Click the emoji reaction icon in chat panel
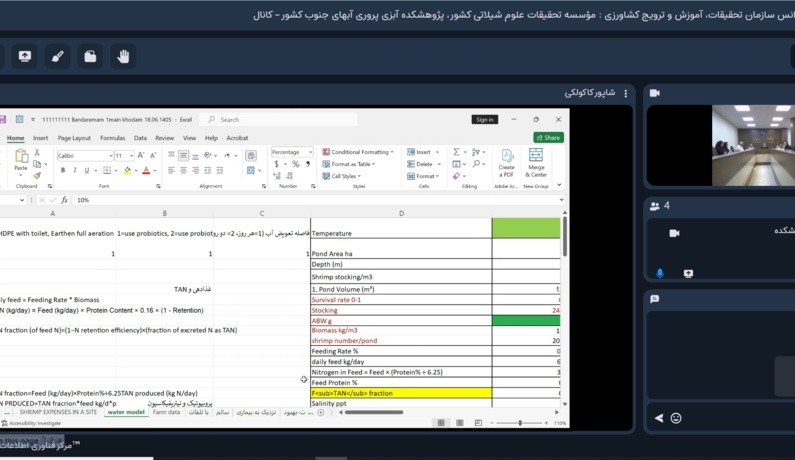This screenshot has width=795, height=460. tap(676, 418)
